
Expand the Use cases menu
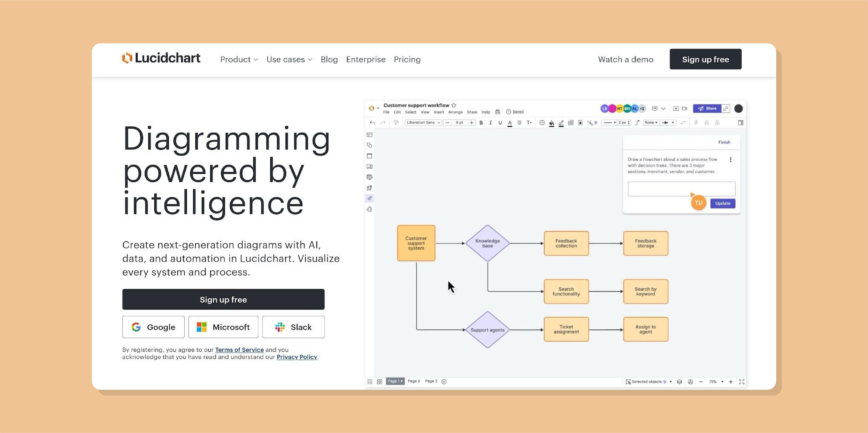click(x=289, y=60)
